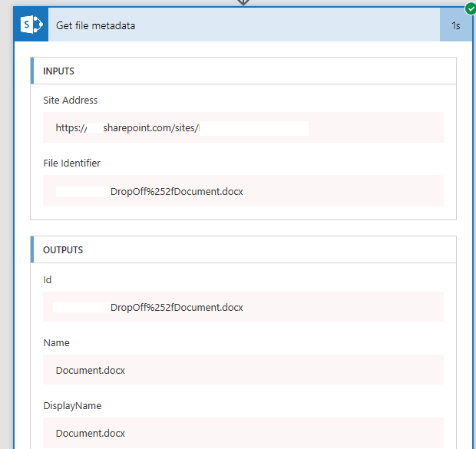Screen dimensions: 476x449
Task: Click the SharePoint icon on Get file metadata
Action: pyautogui.click(x=31, y=25)
